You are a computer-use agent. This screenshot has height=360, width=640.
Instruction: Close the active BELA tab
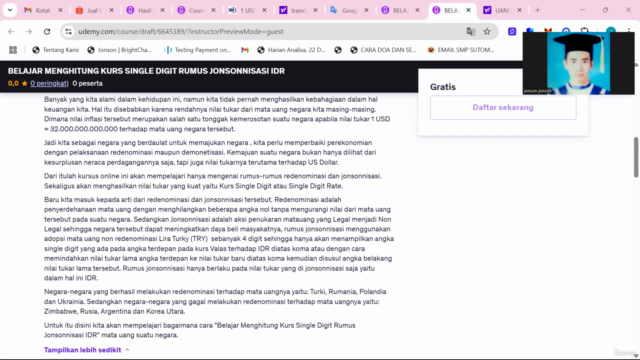tap(469, 10)
